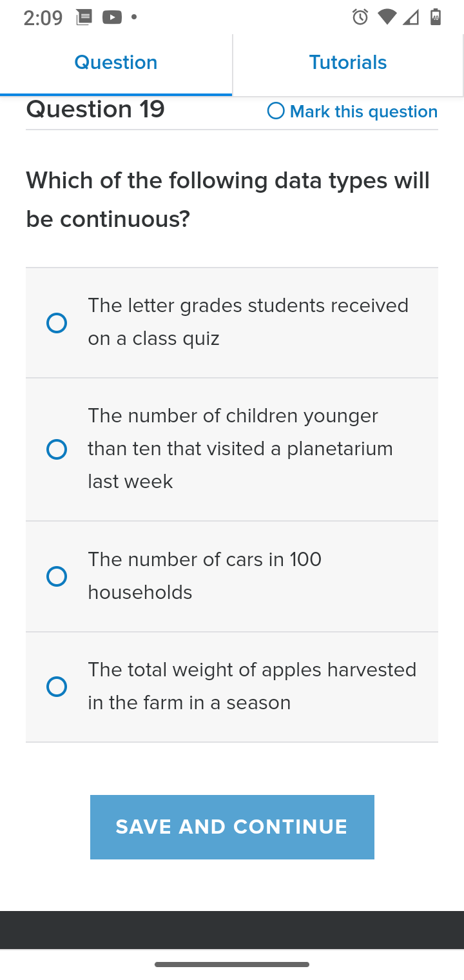This screenshot has height=980, width=464.
Task: Click the Save and Continue button
Action: pos(232,827)
